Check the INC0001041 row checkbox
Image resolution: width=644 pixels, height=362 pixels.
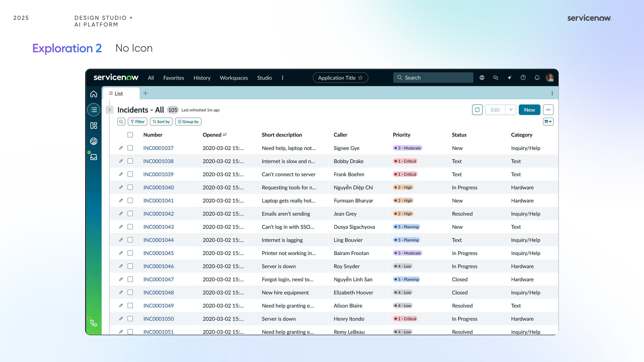click(x=130, y=200)
